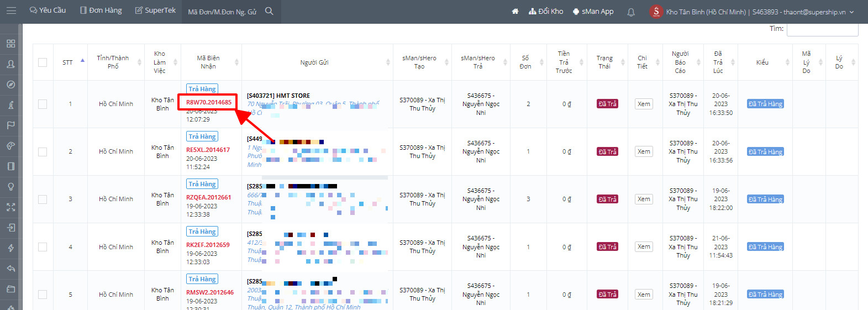Sort by Người Gửi column

(x=388, y=62)
